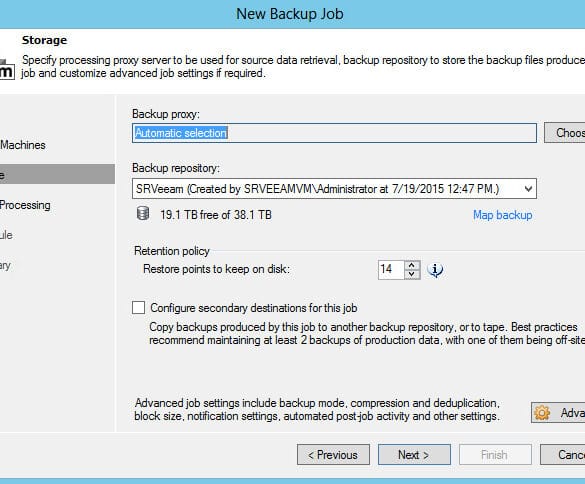Cancel the New Backup Job wizard
Screen dimensions: 585x484
563,455
